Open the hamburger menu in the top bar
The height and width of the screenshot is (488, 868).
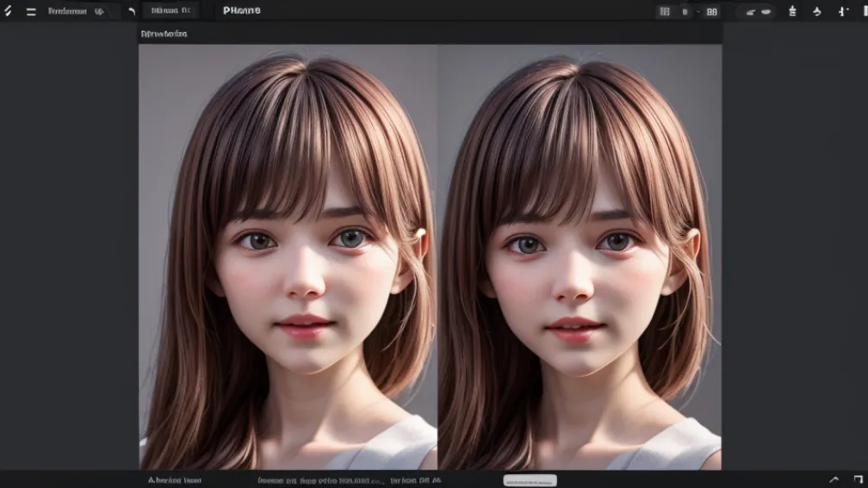click(x=31, y=12)
